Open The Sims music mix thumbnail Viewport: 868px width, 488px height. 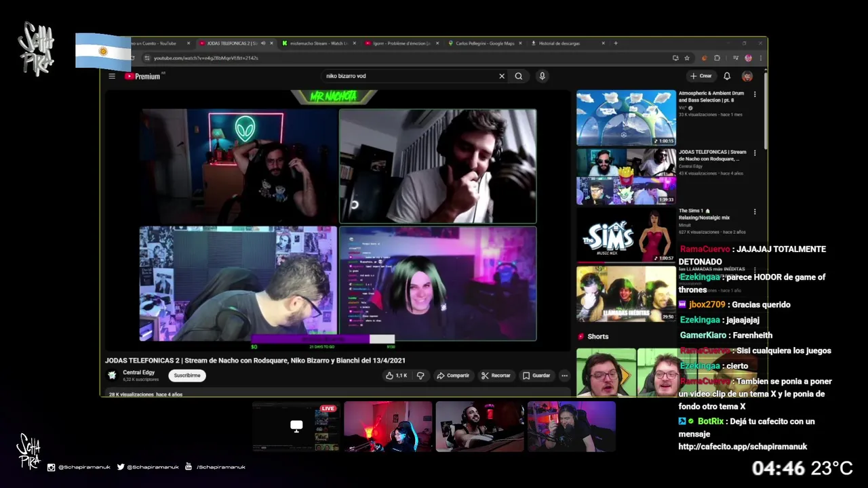(626, 235)
